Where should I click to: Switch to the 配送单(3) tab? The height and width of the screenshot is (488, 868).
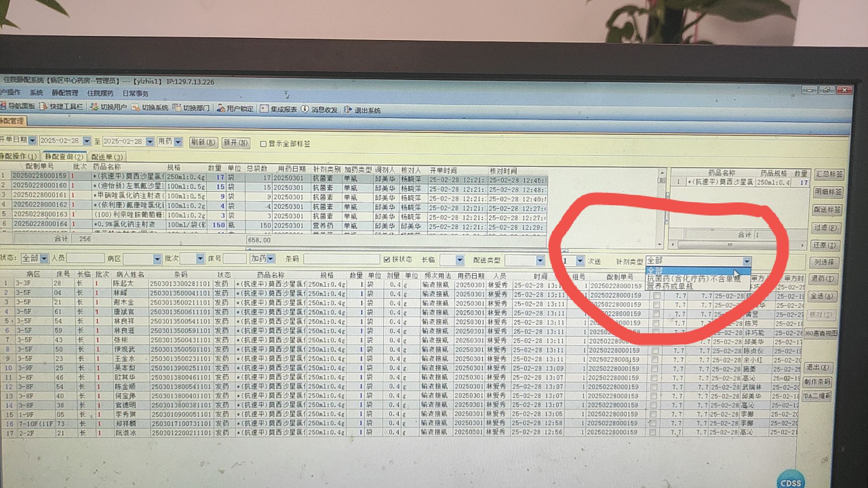[x=107, y=157]
